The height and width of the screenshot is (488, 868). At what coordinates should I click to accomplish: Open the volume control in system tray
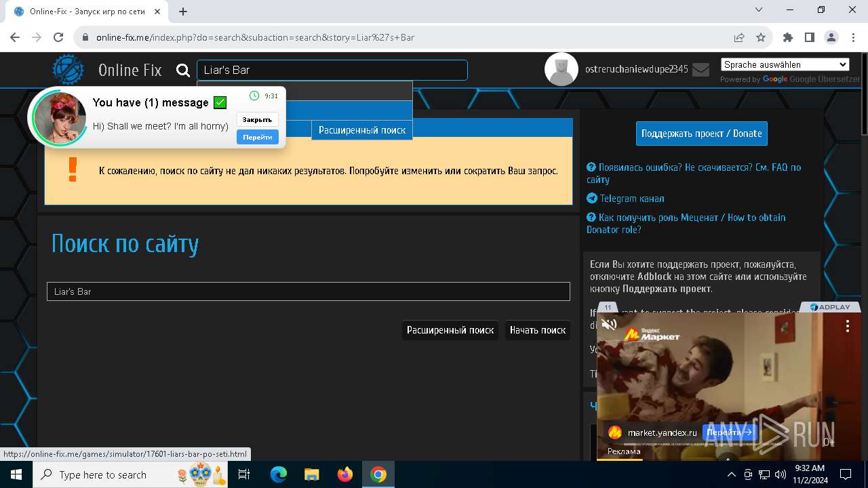(780, 474)
